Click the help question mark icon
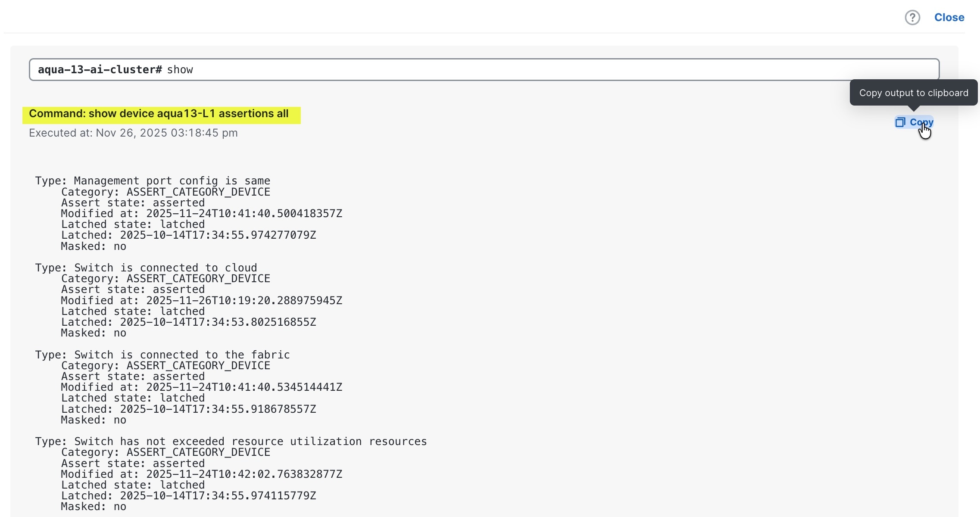The image size is (980, 517). tap(912, 17)
